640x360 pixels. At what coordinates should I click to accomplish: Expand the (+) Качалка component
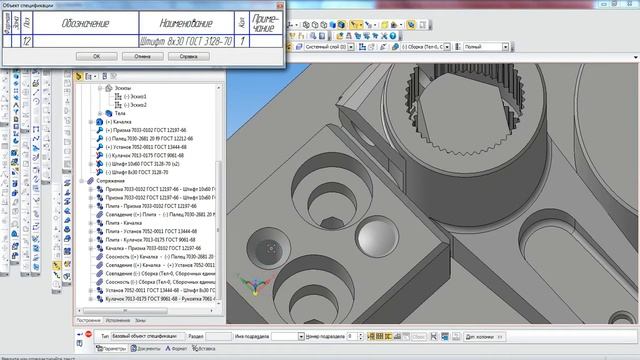tap(91, 122)
